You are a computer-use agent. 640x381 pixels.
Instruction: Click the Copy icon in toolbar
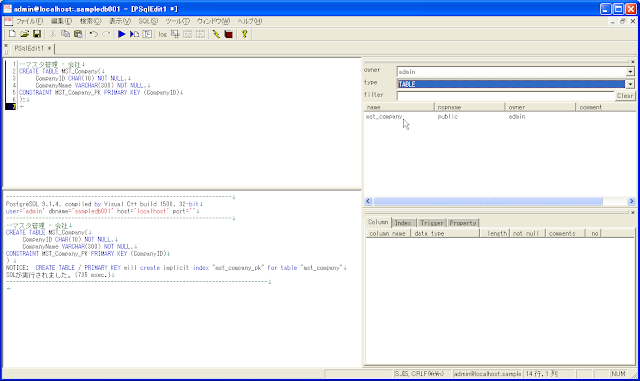[x=65, y=34]
